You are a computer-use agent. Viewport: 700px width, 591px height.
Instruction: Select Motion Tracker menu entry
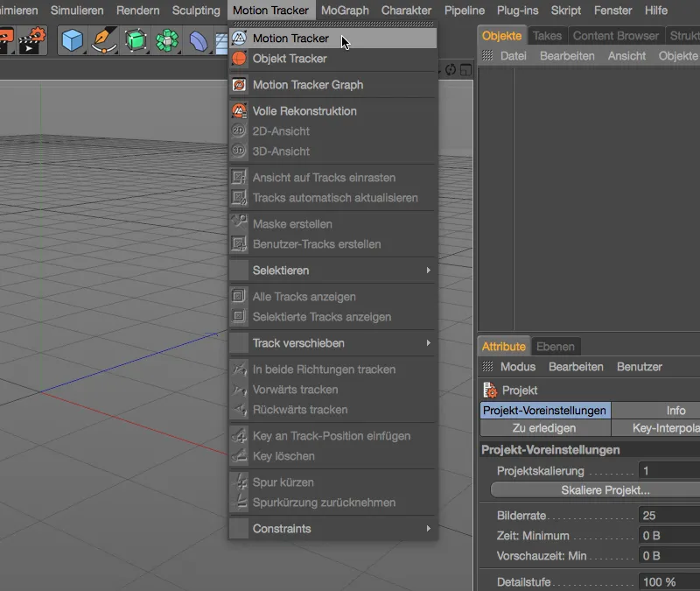(332, 39)
